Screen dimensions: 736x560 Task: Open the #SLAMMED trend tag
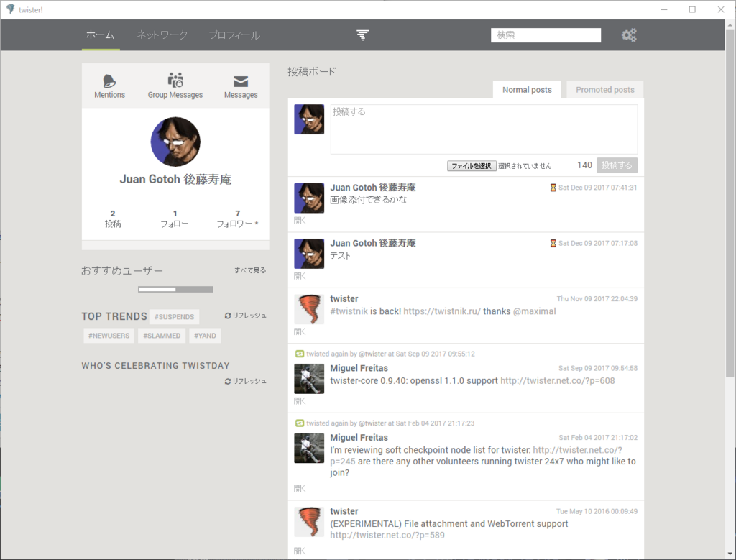(162, 336)
